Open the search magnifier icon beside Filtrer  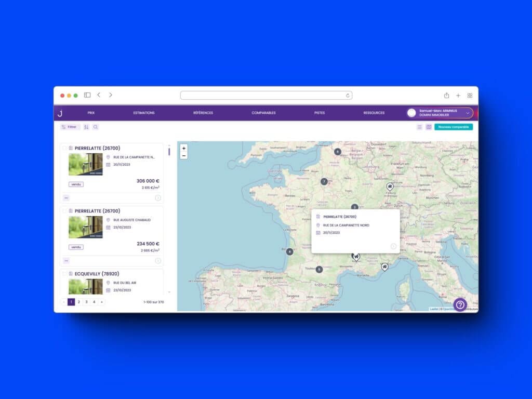coord(96,127)
